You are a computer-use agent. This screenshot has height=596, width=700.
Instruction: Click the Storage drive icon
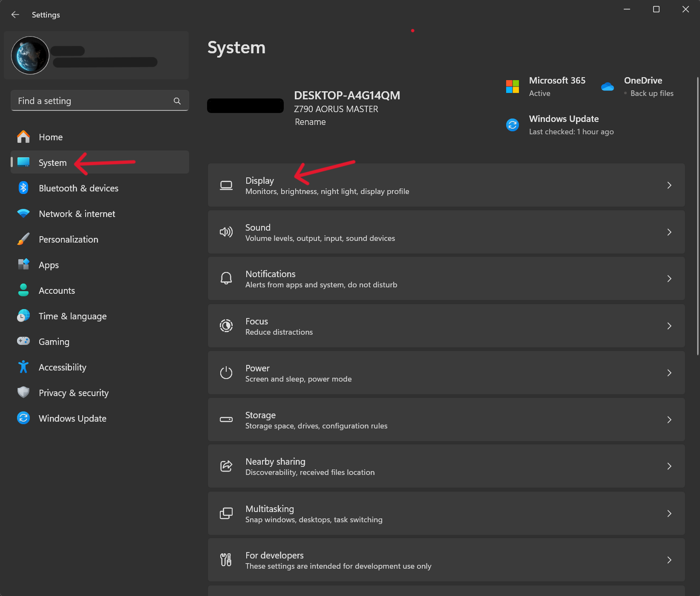point(226,420)
